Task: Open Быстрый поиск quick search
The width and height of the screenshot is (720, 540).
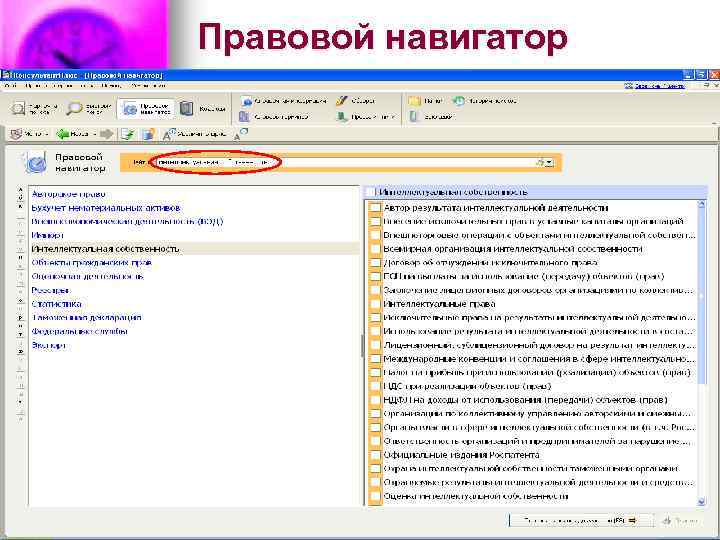Action: point(89,109)
